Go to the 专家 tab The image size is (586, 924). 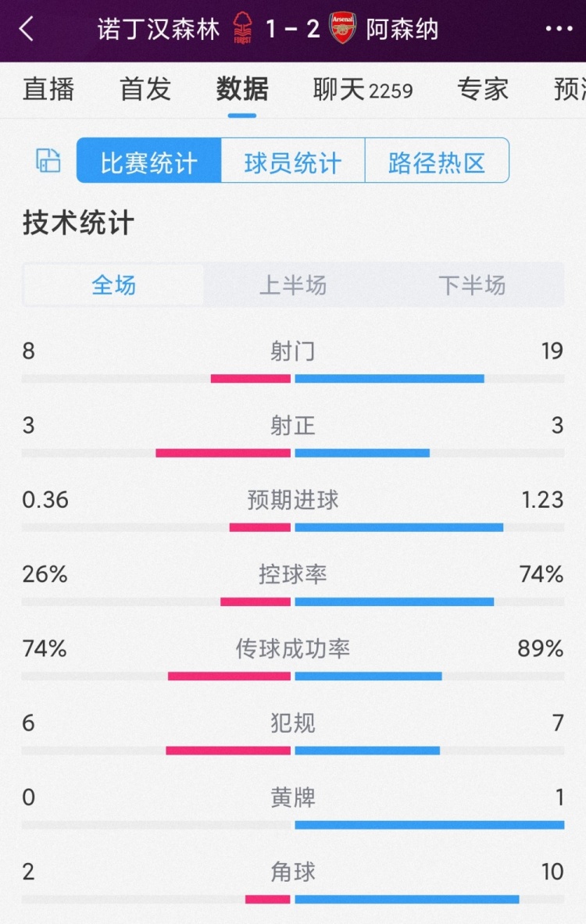pos(483,89)
